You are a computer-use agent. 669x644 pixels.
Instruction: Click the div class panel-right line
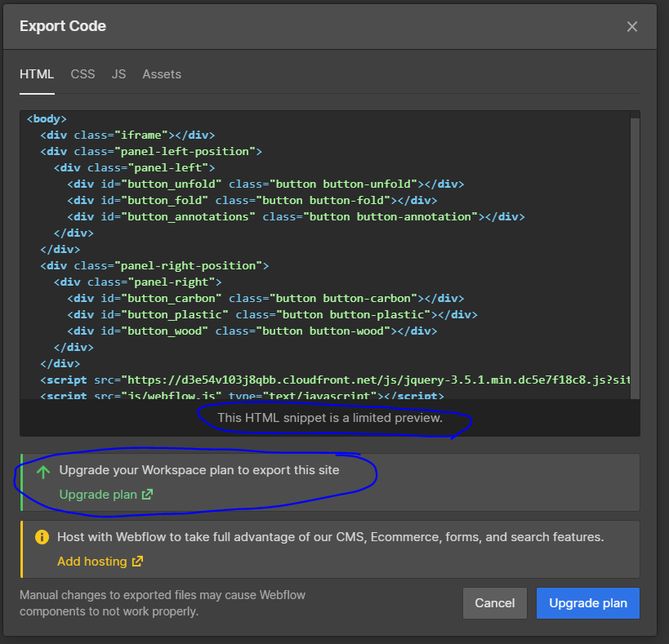[x=138, y=282]
